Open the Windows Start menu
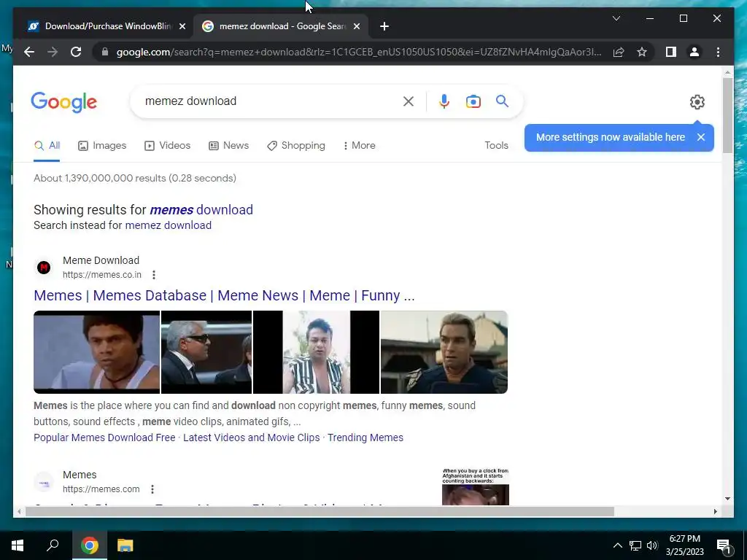 point(18,545)
